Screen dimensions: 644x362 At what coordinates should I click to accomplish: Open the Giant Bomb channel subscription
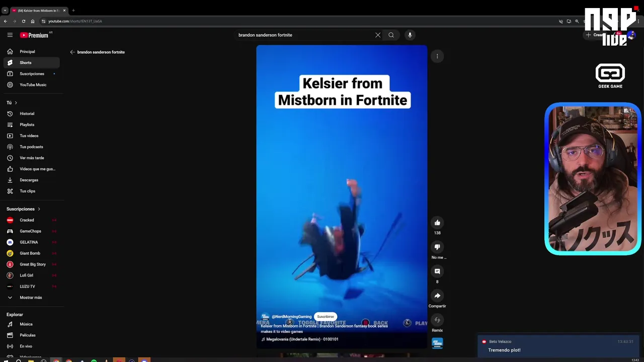click(31, 253)
